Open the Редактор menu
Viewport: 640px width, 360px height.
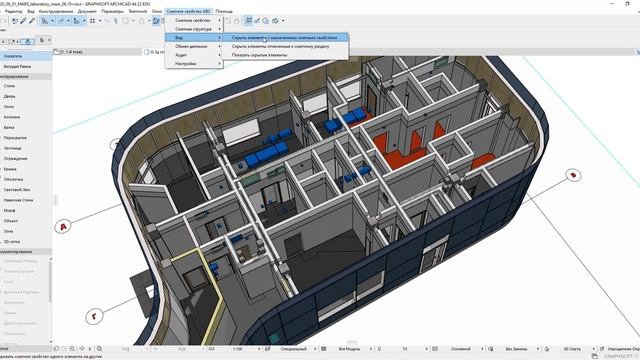13,11
